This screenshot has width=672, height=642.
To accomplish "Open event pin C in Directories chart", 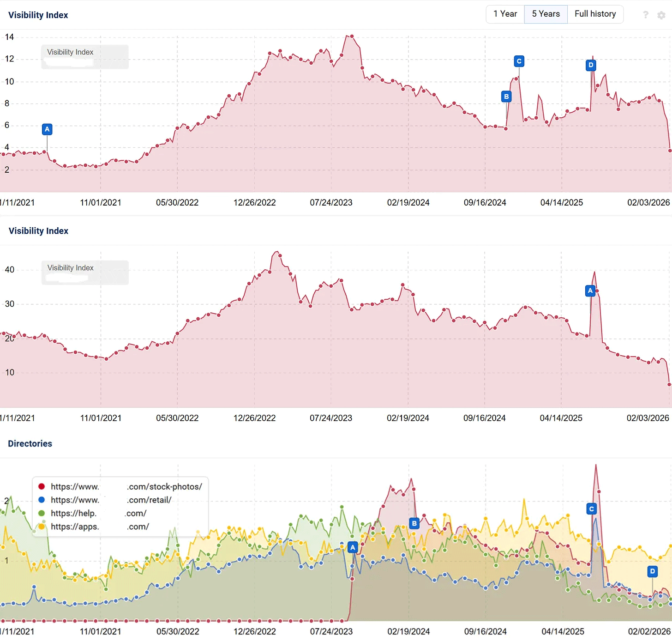I will click(x=592, y=509).
